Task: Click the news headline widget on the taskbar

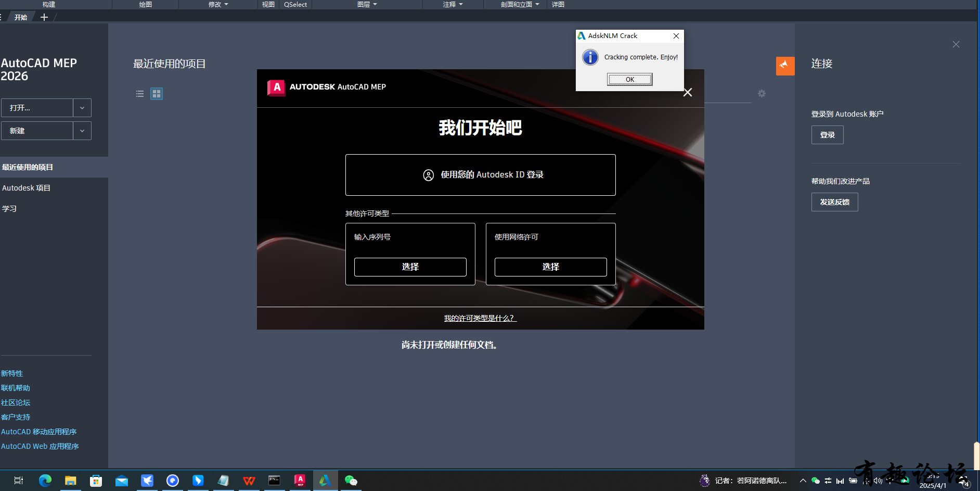Action: [x=743, y=481]
